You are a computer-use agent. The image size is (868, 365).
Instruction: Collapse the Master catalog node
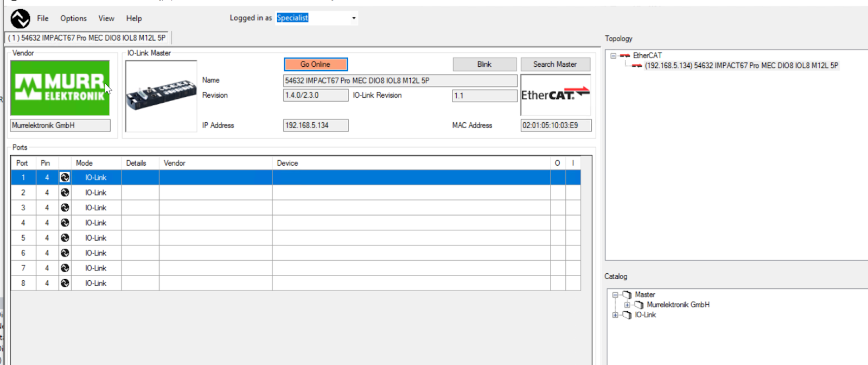point(615,295)
